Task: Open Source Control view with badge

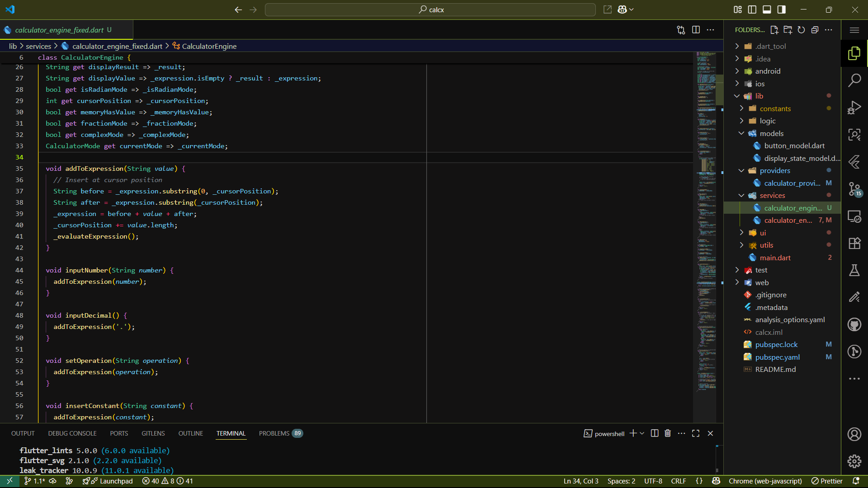Action: click(x=854, y=189)
